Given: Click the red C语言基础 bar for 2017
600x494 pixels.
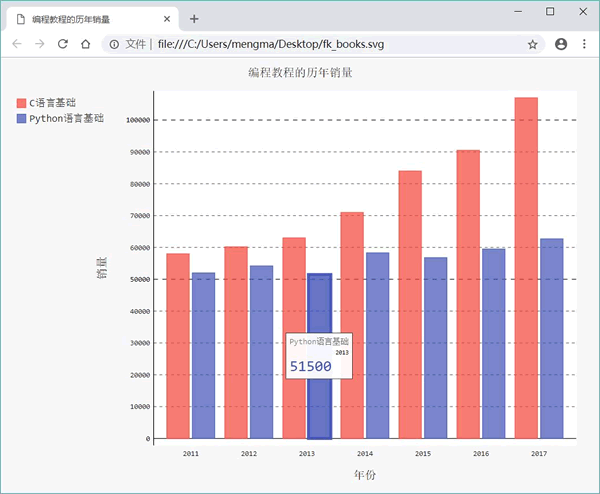Looking at the screenshot, I should (x=526, y=268).
